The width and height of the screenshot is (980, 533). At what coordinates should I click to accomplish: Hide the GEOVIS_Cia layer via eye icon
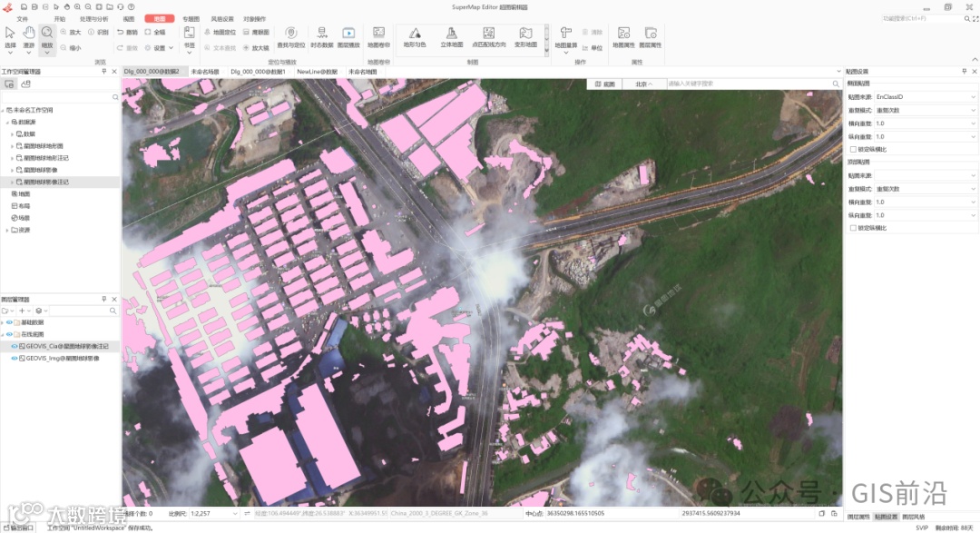15,346
